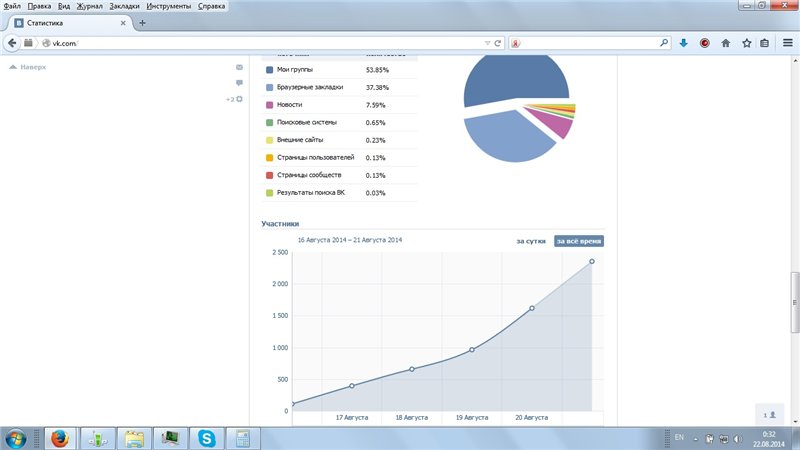Click the 'Мои группы' blue legend swatch
The width and height of the screenshot is (800, 450).
point(269,70)
